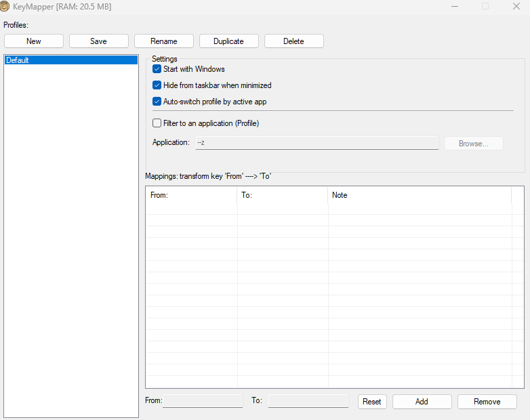
Task: Duplicate the selected profile
Action: [229, 41]
